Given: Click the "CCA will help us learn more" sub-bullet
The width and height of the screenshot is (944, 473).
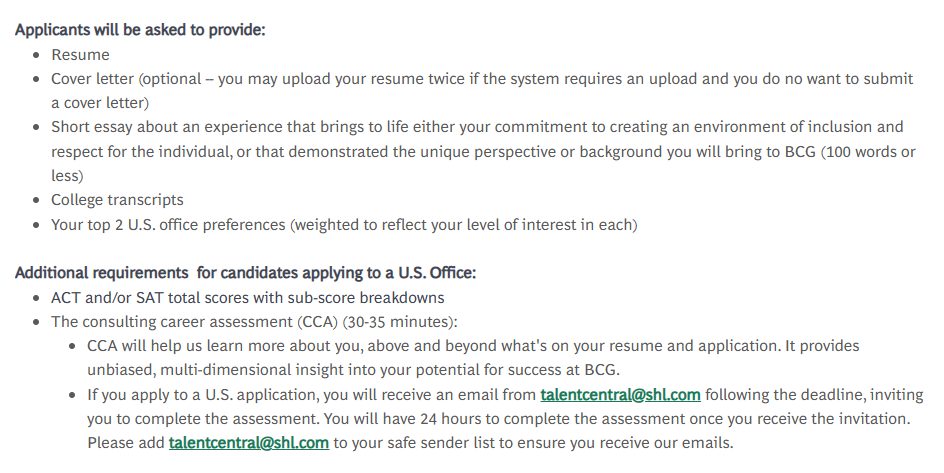Looking at the screenshot, I should 473,357.
